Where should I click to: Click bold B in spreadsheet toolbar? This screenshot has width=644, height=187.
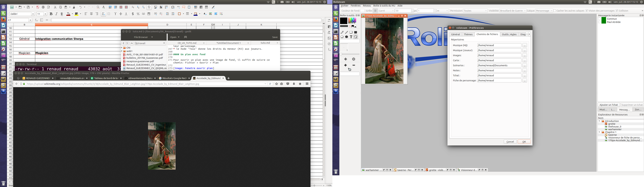click(51, 14)
